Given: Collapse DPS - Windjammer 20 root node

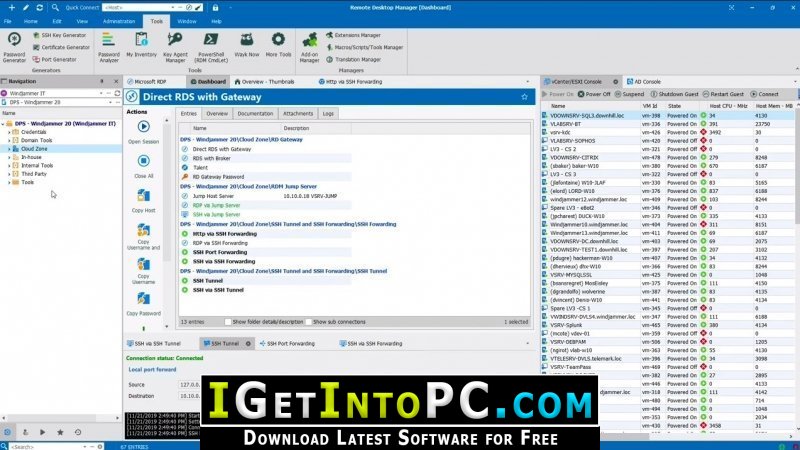Looking at the screenshot, I should pos(3,123).
